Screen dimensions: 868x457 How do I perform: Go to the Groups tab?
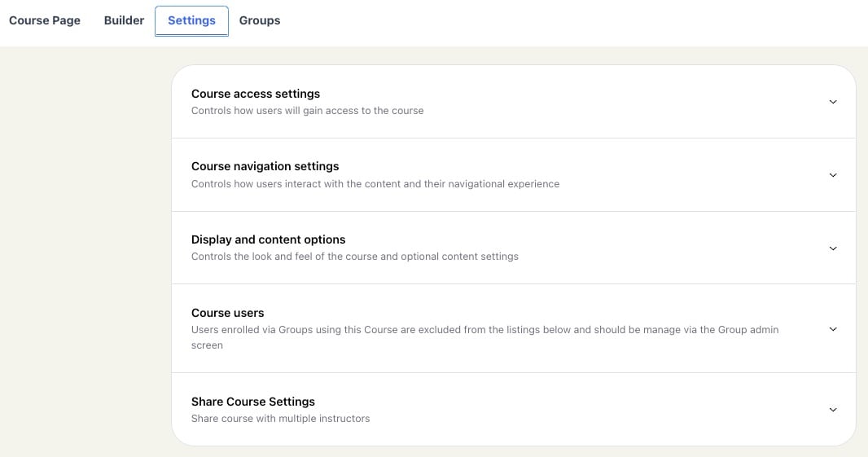[260, 20]
